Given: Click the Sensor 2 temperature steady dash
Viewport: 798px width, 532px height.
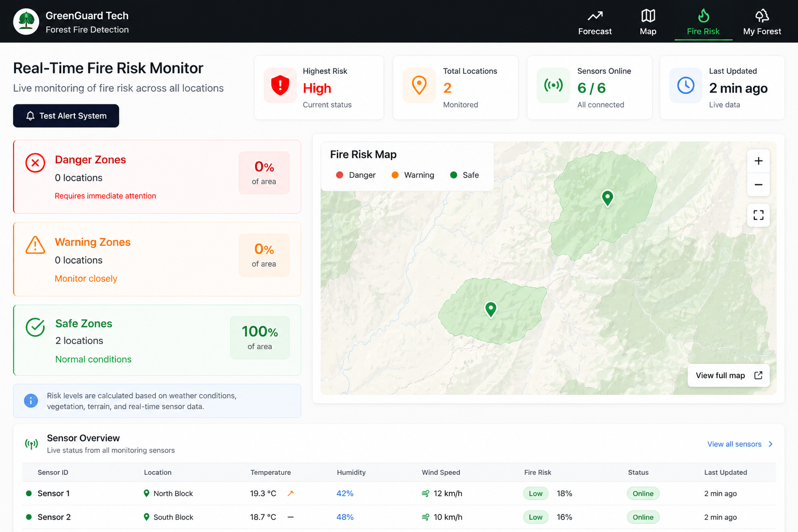Looking at the screenshot, I should tap(290, 517).
